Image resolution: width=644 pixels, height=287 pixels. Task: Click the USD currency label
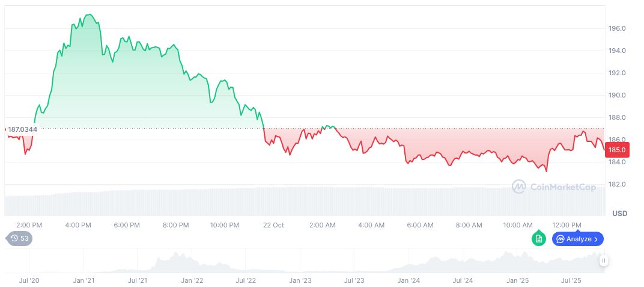click(619, 214)
